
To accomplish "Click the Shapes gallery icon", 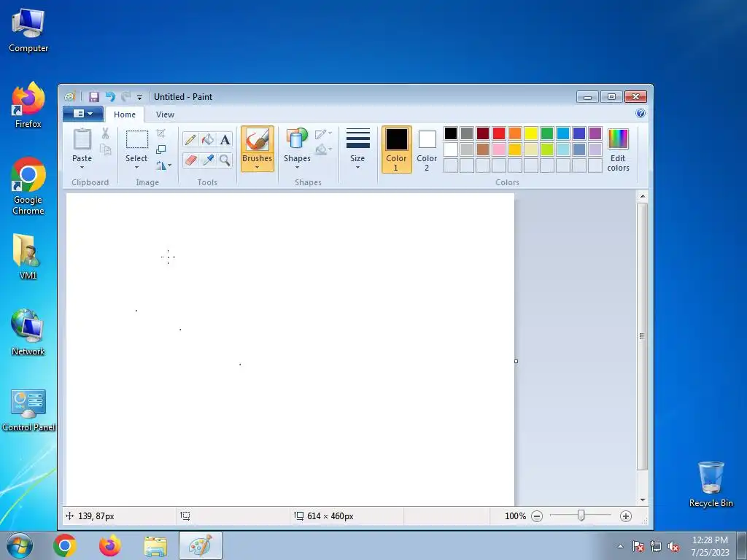I will tap(297, 139).
